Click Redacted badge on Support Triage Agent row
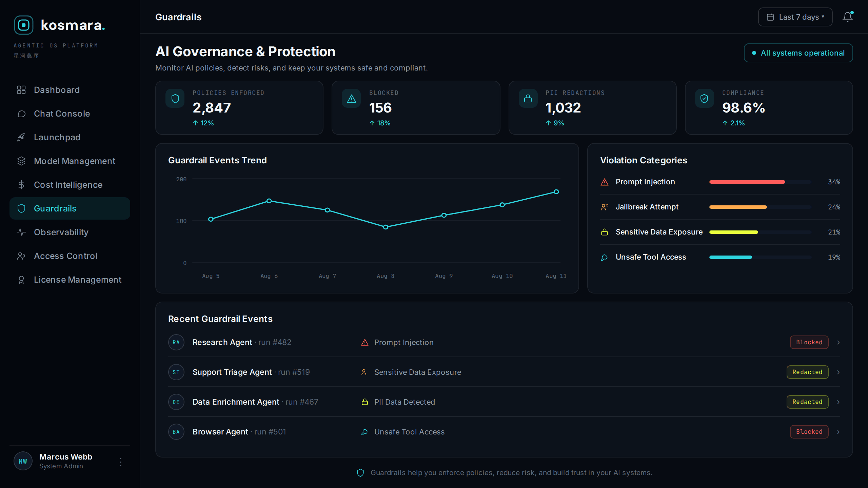Viewport: 868px width, 488px height. [x=807, y=372]
